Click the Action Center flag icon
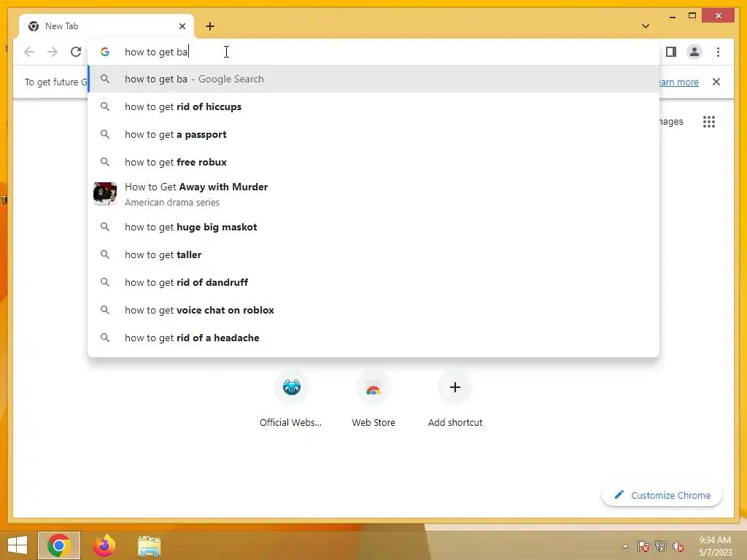This screenshot has width=747, height=560. coord(643,546)
